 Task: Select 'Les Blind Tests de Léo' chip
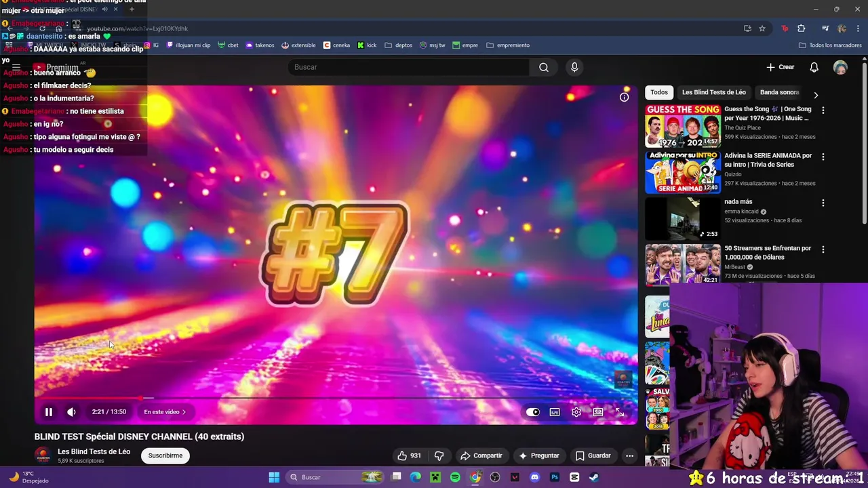click(x=714, y=92)
